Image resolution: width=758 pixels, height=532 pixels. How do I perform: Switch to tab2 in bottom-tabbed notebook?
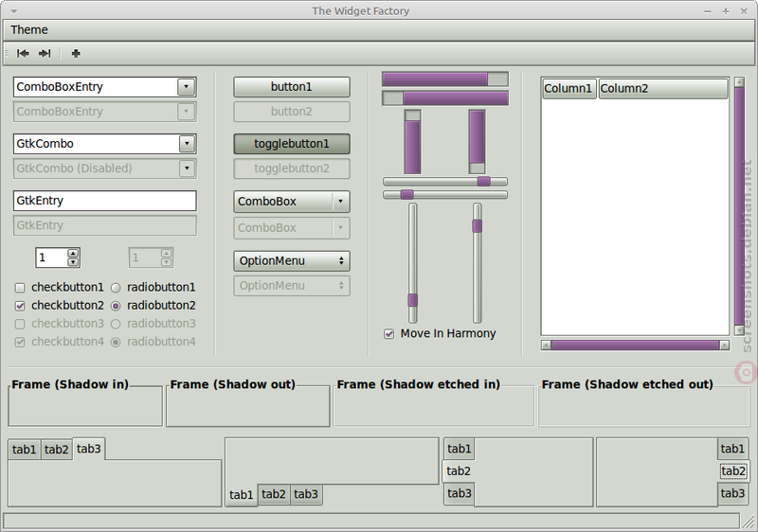click(274, 494)
